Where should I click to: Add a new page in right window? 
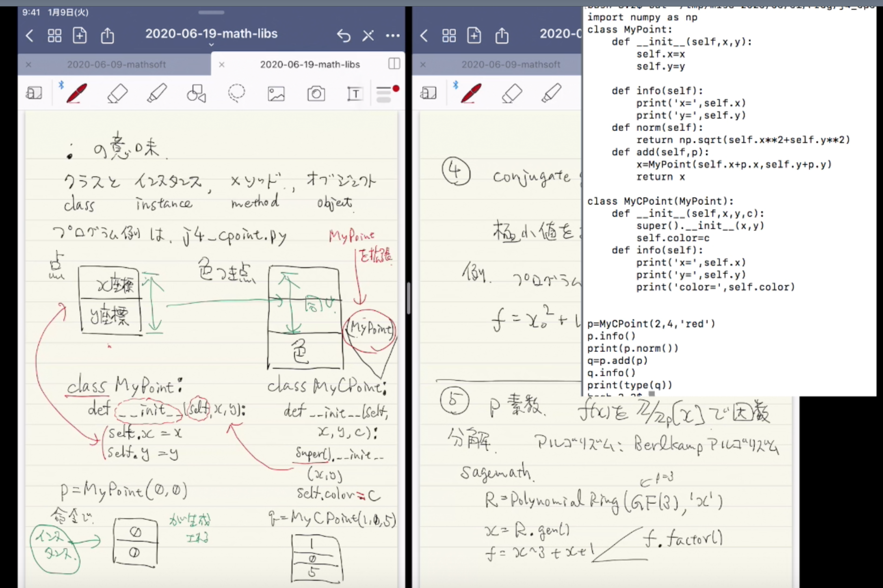click(474, 36)
